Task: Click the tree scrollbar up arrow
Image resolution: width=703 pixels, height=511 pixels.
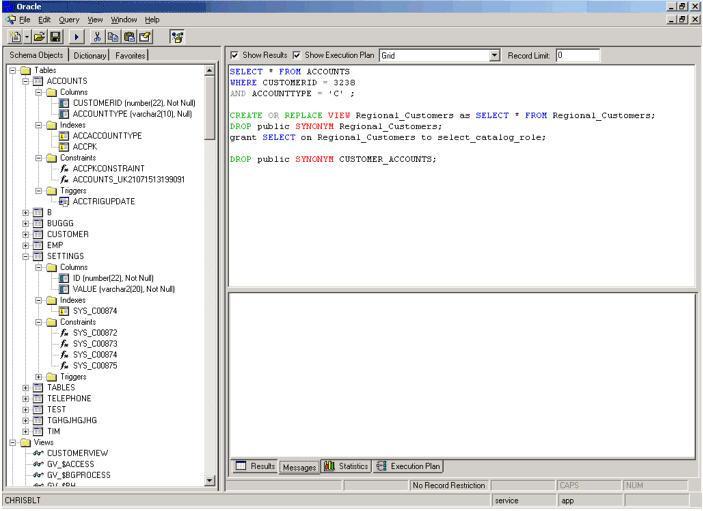Action: [209, 70]
